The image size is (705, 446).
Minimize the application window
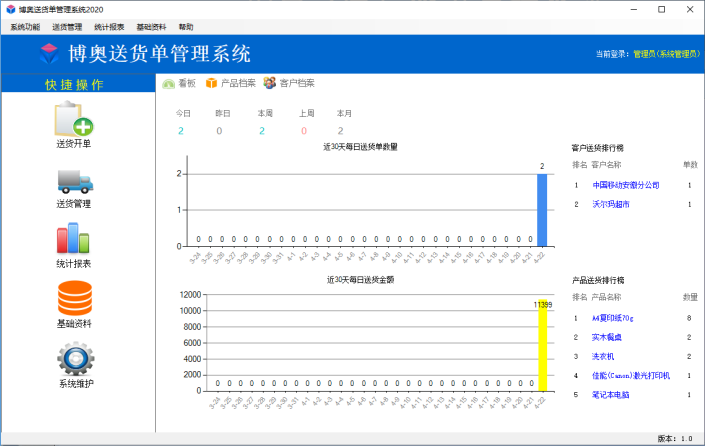coord(634,9)
